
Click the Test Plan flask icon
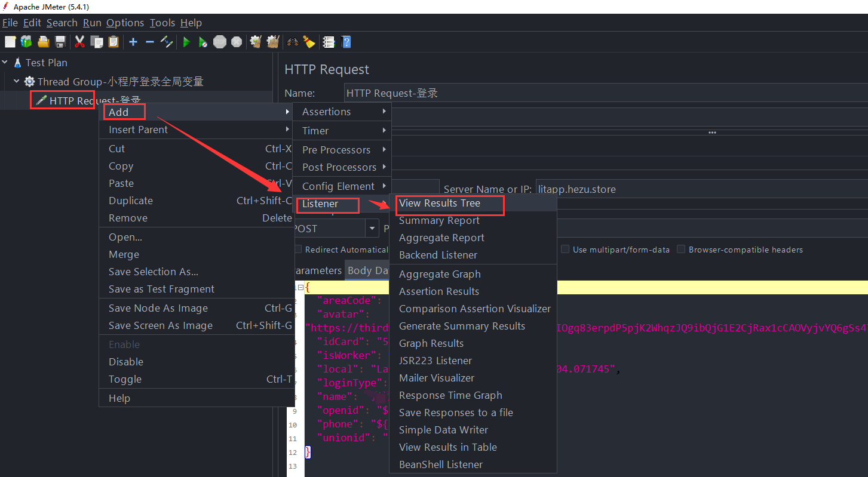click(x=17, y=63)
